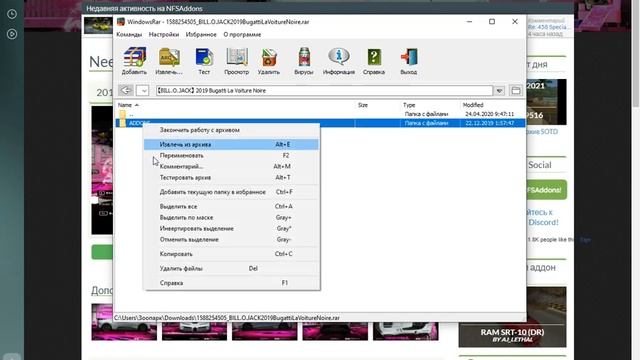Open the Просмотр (View) toolbar icon
The width and height of the screenshot is (640, 360).
pyautogui.click(x=237, y=60)
